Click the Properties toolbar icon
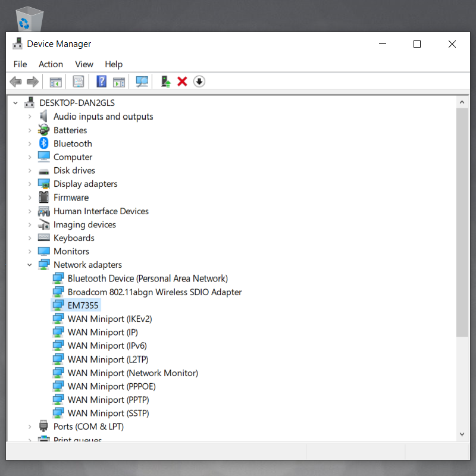This screenshot has width=476, height=476. (x=79, y=82)
